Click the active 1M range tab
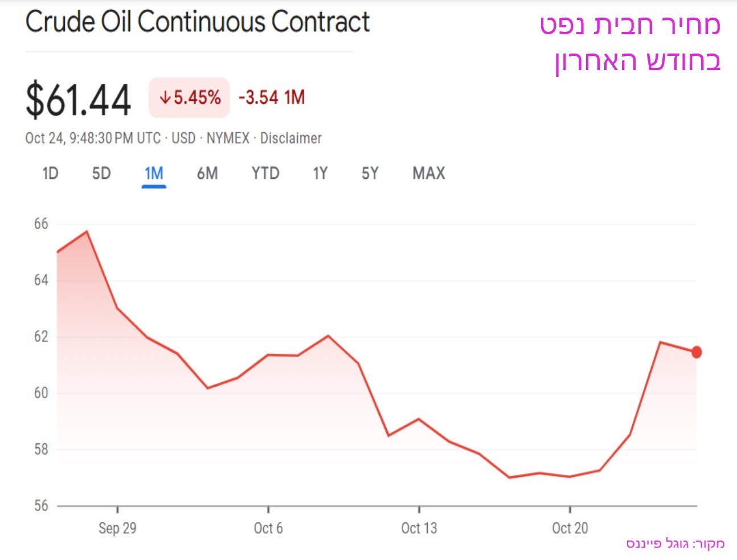Viewport: 737px width, 560px height. (x=154, y=173)
